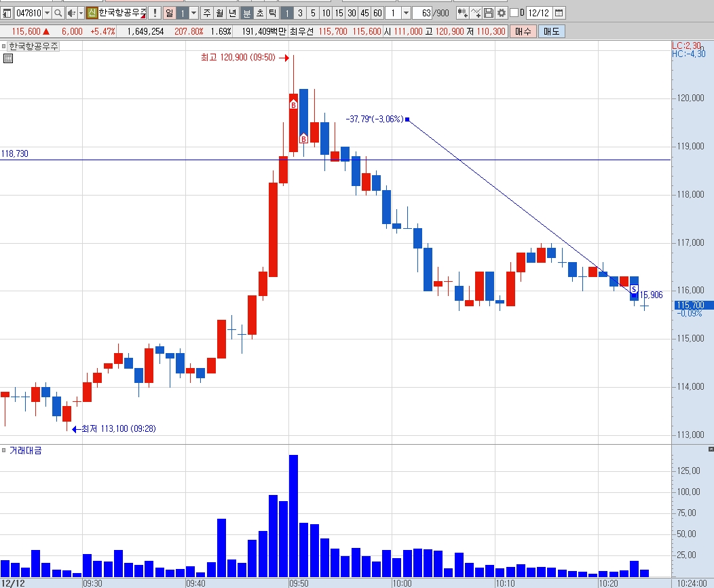This screenshot has width=714, height=588.
Task: Select the 주 (weekly) period tab
Action: tap(207, 13)
